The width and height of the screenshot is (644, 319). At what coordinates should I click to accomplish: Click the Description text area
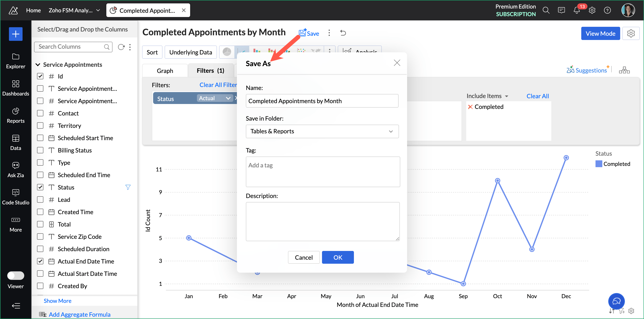(x=322, y=222)
